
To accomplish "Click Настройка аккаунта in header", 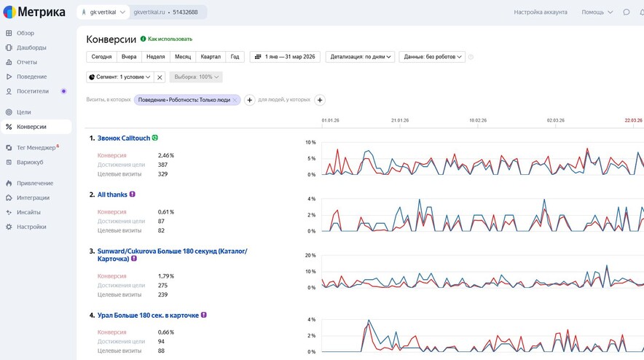I will click(x=541, y=12).
